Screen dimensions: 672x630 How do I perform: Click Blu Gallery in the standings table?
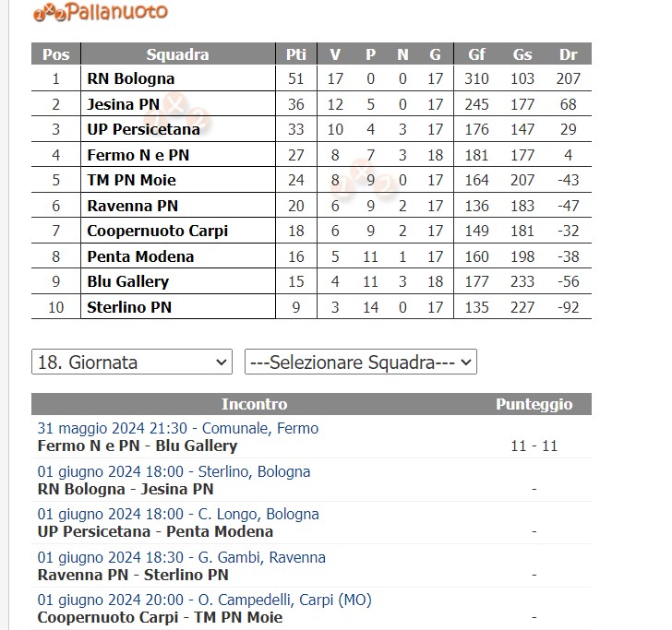pos(127,281)
